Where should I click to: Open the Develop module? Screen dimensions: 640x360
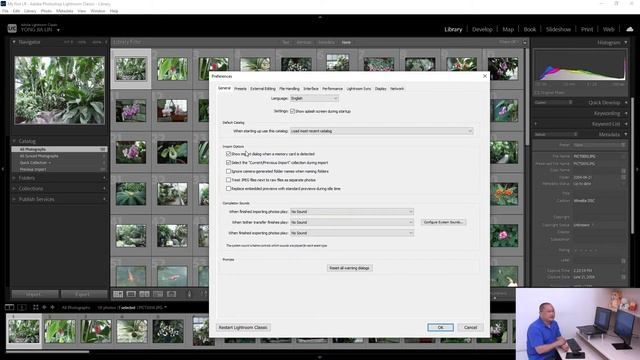pos(482,29)
